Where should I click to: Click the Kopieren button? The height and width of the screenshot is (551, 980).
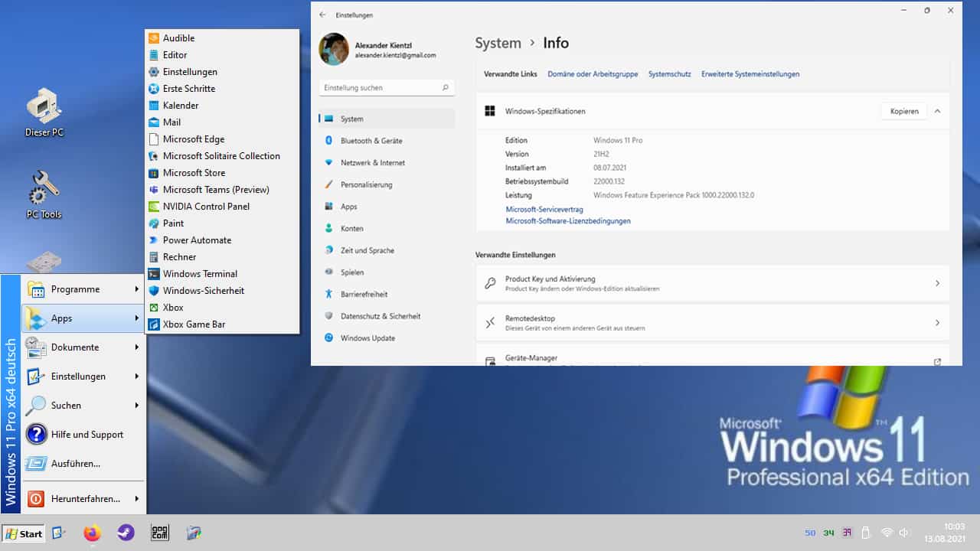click(x=904, y=111)
